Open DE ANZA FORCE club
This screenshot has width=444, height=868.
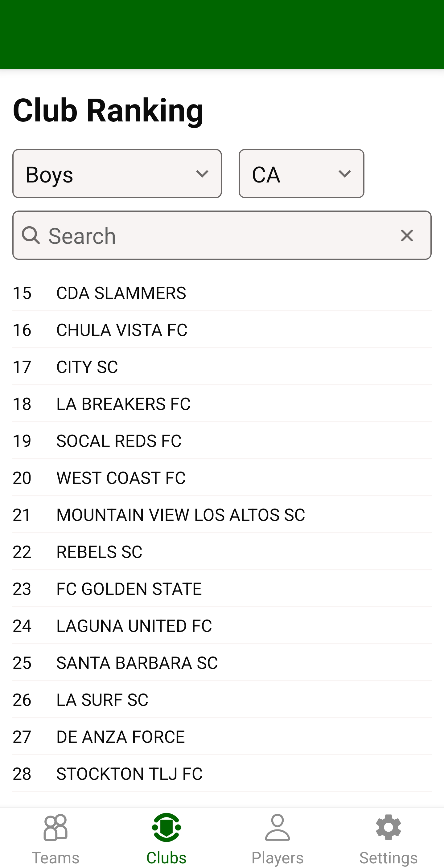(222, 737)
